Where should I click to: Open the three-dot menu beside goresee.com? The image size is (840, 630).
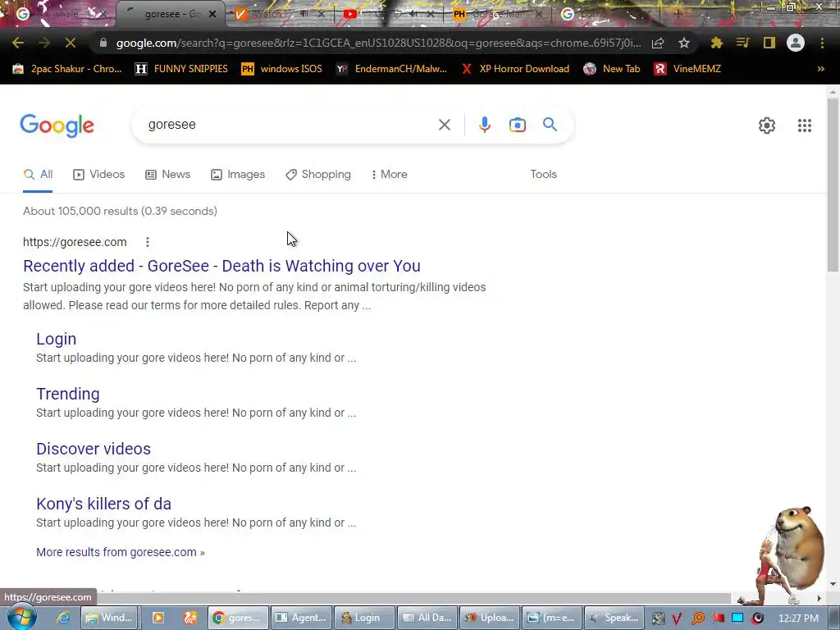coord(148,242)
